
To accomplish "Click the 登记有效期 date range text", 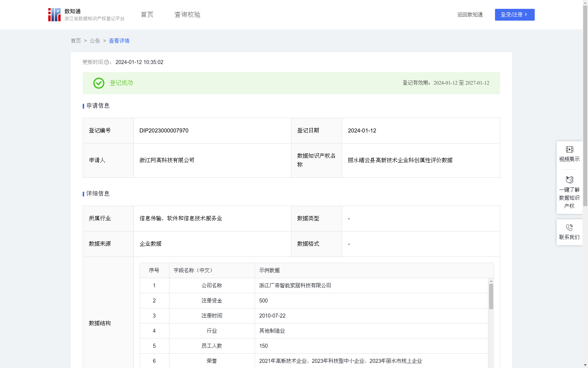I will [x=446, y=83].
